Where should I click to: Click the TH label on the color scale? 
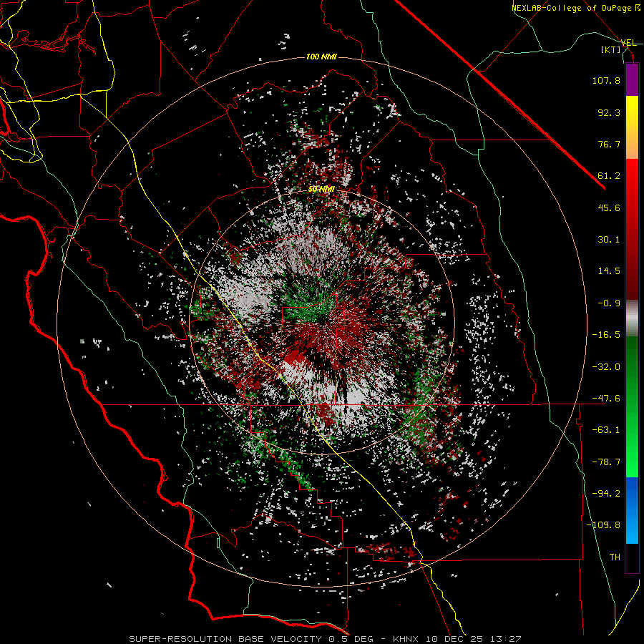pos(615,557)
